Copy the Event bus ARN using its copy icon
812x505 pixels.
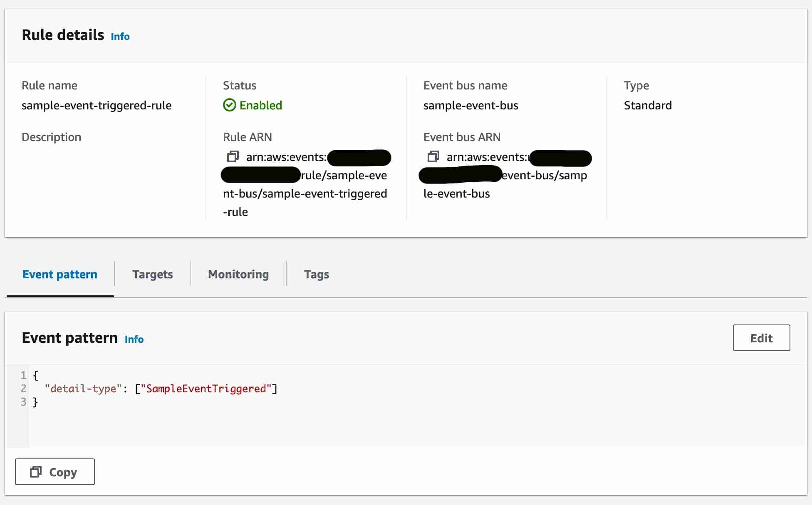tap(433, 157)
